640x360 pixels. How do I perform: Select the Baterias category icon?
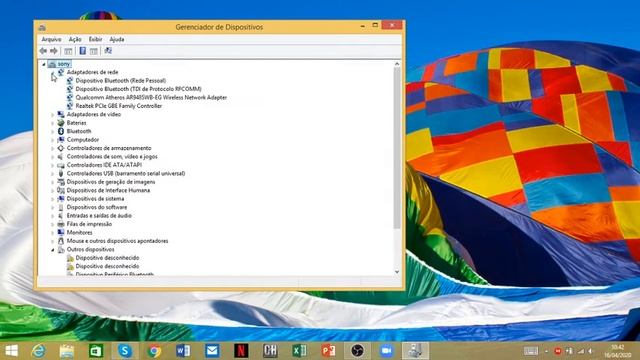pyautogui.click(x=61, y=123)
